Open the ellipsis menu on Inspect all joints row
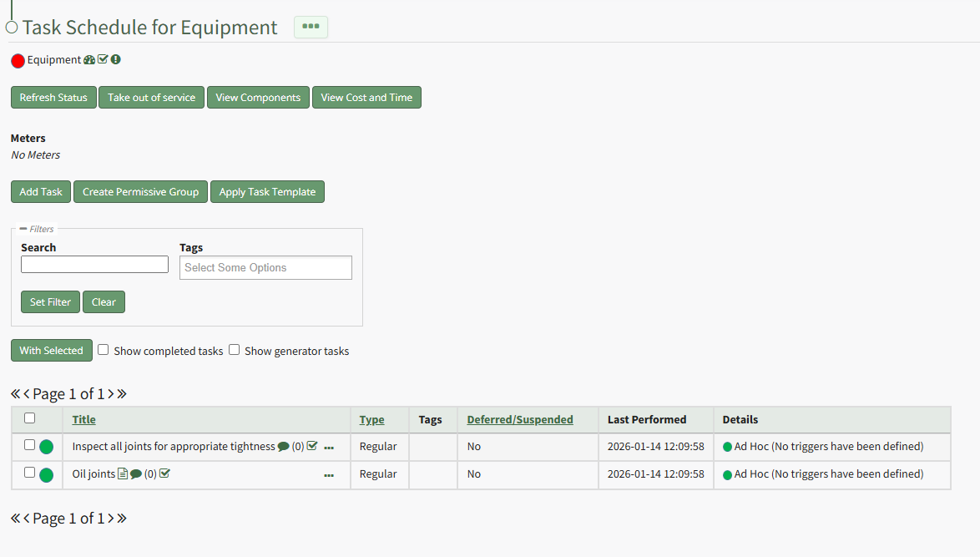 pos(329,448)
